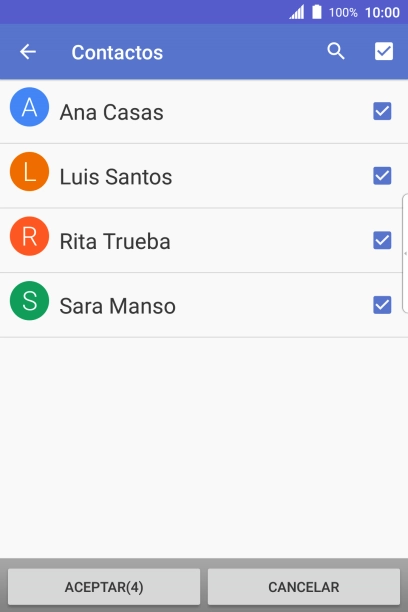Select the Luis Santos contact name
This screenshot has height=612, width=408.
(116, 177)
